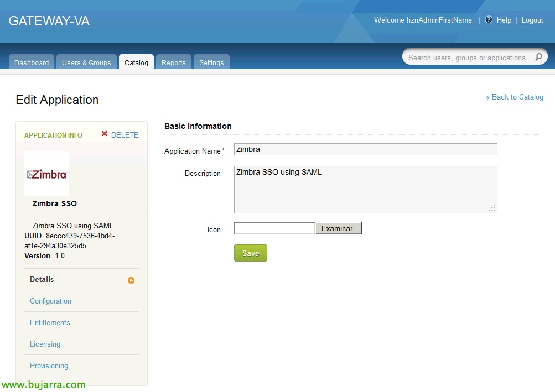Click Back to Catalog link
Viewport: 555px width, 392px height.
tap(514, 97)
